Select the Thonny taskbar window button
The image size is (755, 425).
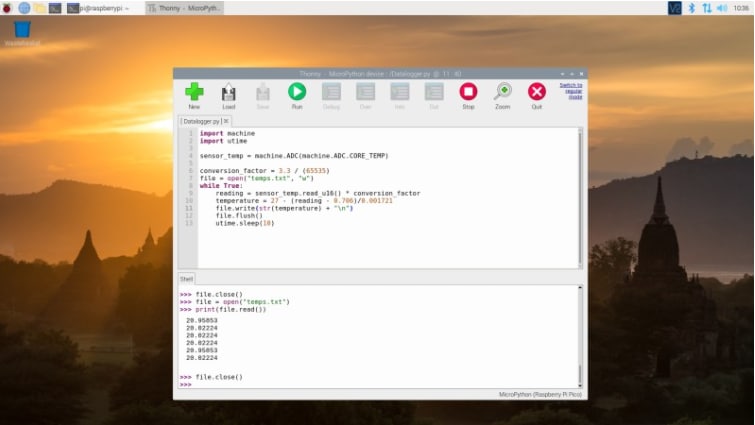coord(184,8)
